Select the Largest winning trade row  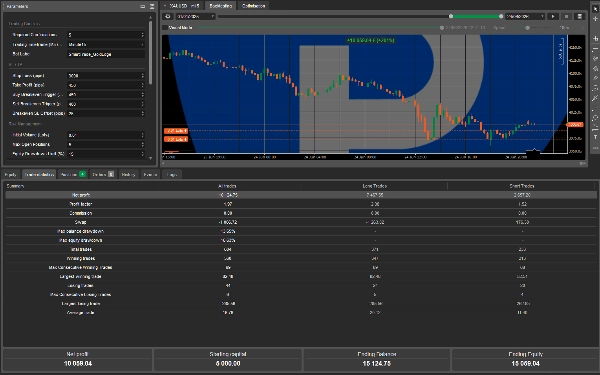300,276
